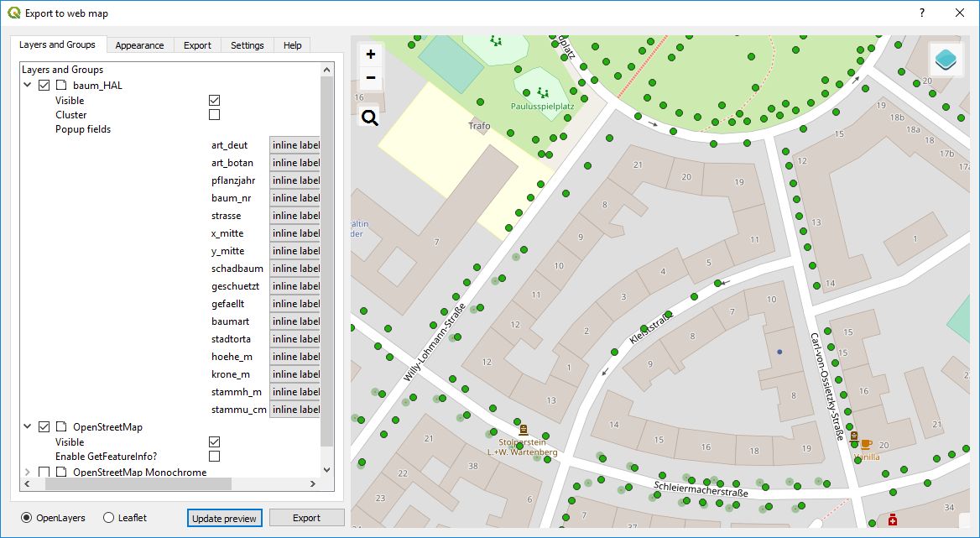Expand the OpenStreetMap Monochrome layer node
The image size is (980, 538).
tap(28, 473)
